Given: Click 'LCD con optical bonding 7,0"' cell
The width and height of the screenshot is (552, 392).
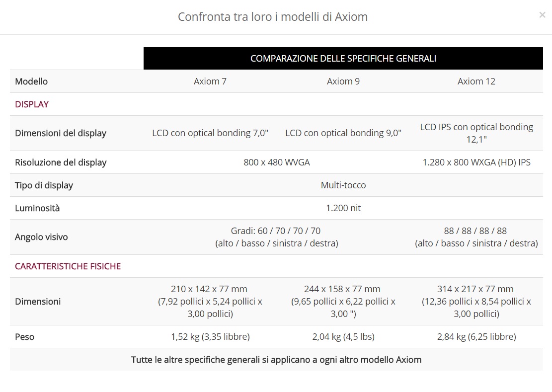Looking at the screenshot, I should [x=210, y=133].
